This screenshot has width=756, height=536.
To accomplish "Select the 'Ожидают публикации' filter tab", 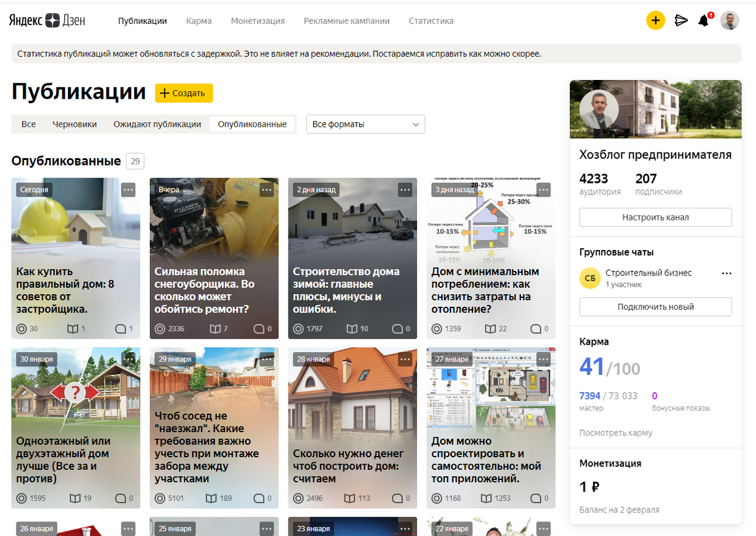I will tap(157, 124).
